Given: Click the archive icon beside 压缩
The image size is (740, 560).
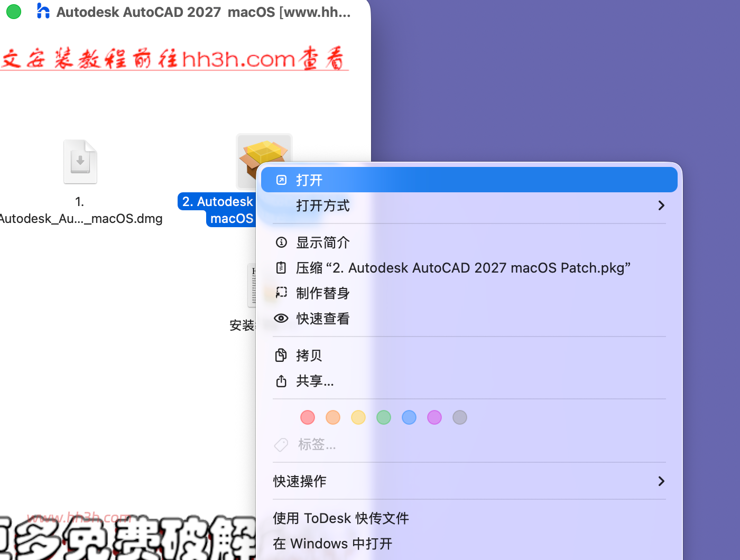Looking at the screenshot, I should coord(281,268).
